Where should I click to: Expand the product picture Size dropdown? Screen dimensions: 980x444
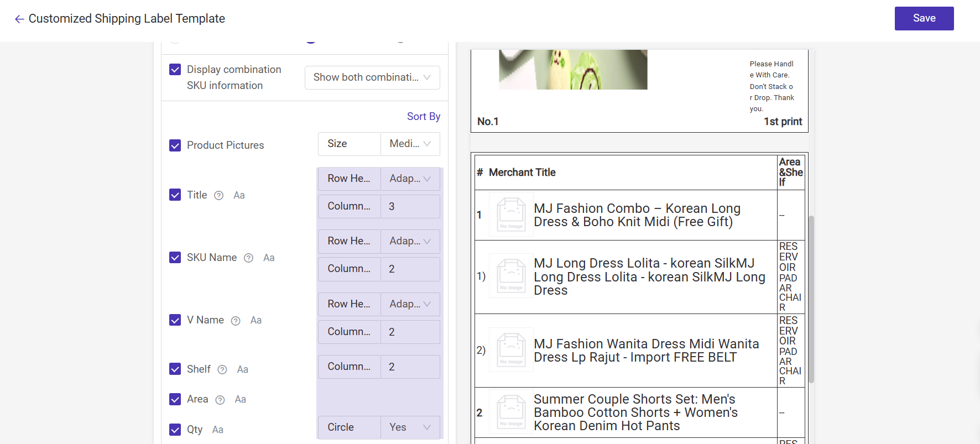pos(410,144)
